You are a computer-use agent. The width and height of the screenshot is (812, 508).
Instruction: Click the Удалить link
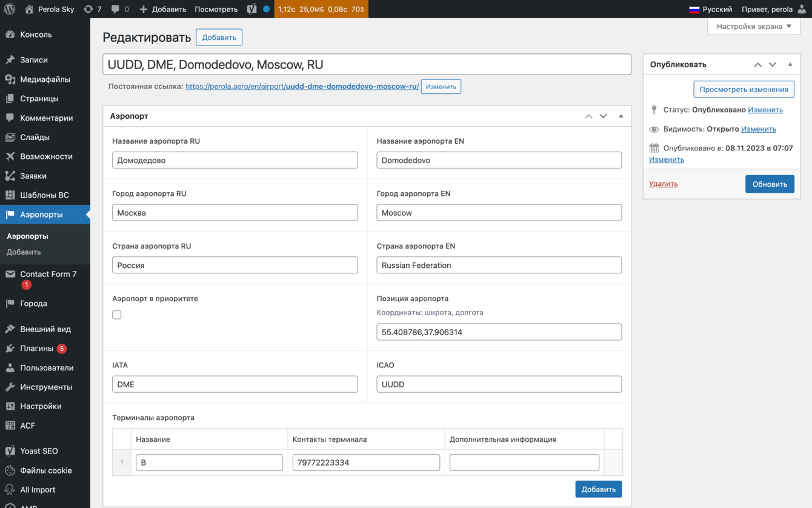point(663,184)
